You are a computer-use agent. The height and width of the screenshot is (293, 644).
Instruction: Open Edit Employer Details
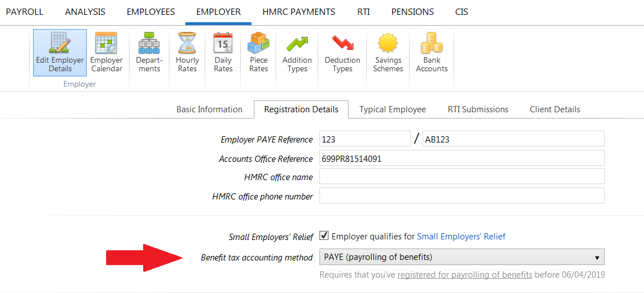click(x=60, y=52)
